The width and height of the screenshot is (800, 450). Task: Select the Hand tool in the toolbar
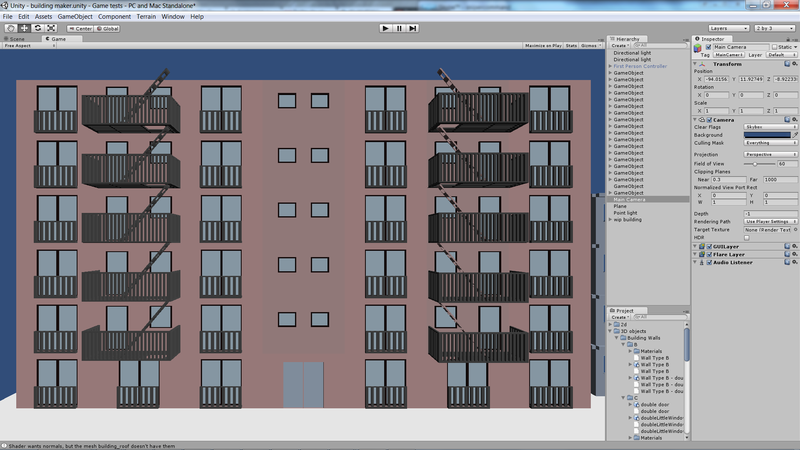[9, 28]
